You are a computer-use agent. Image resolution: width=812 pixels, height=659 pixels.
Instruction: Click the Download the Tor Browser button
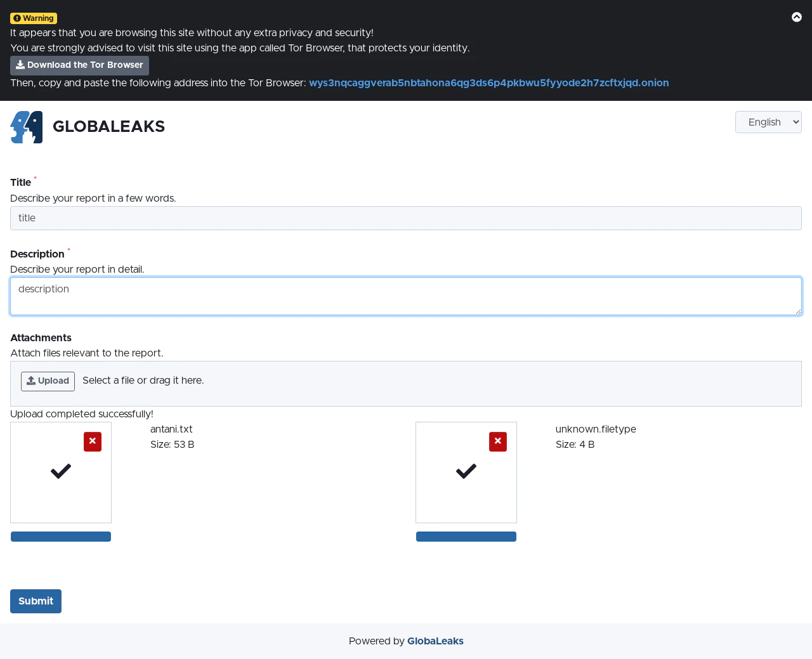click(x=79, y=65)
